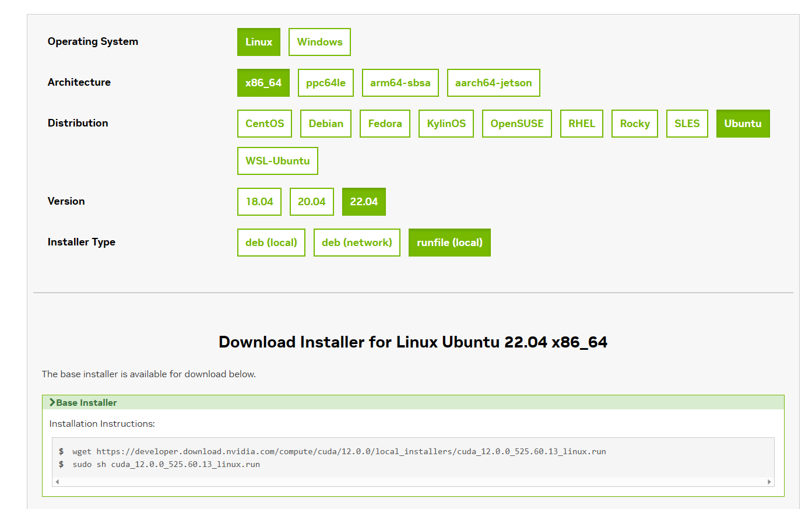The width and height of the screenshot is (812, 509).
Task: Select version 20.04
Action: click(312, 202)
